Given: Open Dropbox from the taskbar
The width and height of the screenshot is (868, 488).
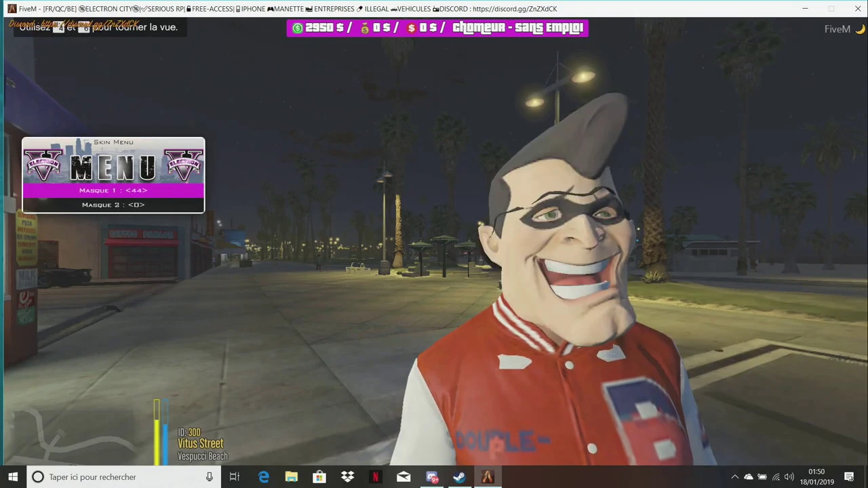Looking at the screenshot, I should pyautogui.click(x=347, y=477).
